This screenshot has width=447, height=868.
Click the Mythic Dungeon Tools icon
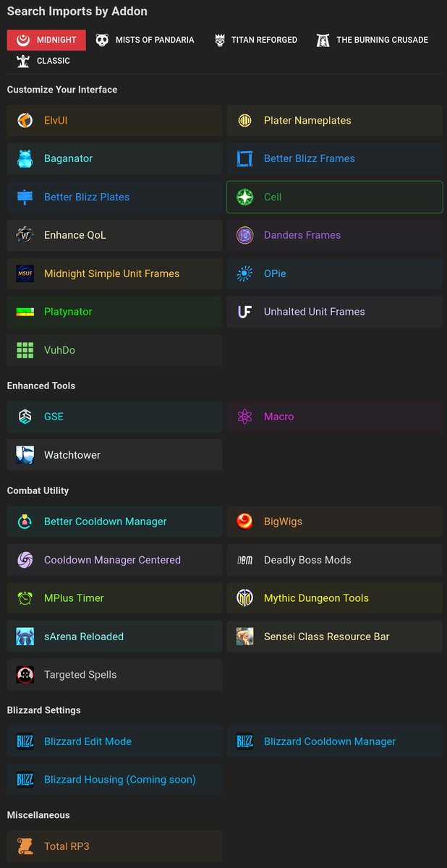pyautogui.click(x=245, y=599)
